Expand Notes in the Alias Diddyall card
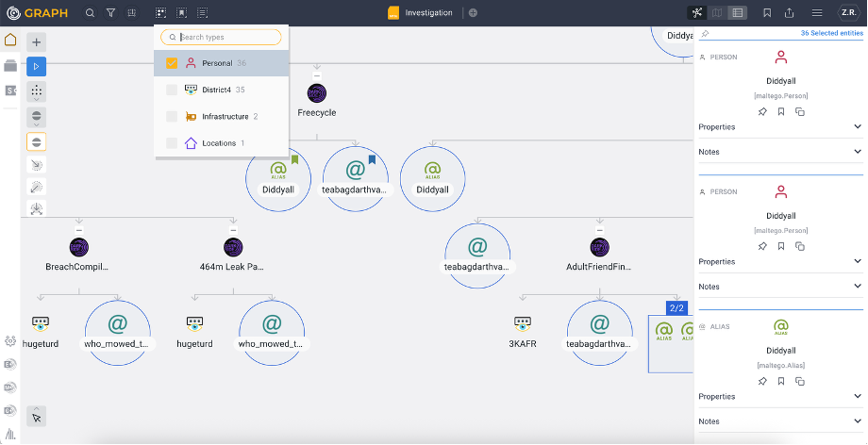 (x=780, y=421)
